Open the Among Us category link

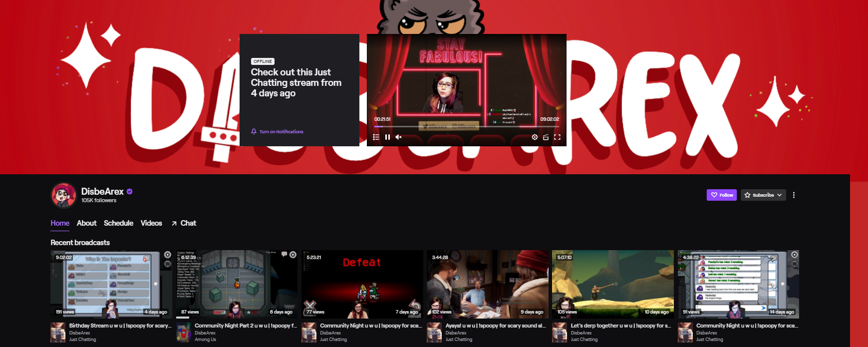coord(205,340)
